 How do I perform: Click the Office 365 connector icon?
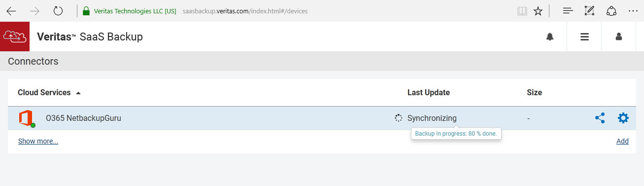[26, 119]
